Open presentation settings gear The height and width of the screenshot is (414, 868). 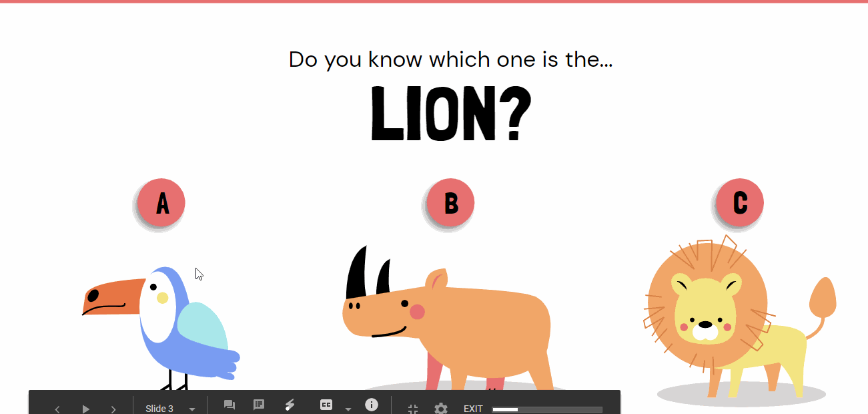[441, 409]
